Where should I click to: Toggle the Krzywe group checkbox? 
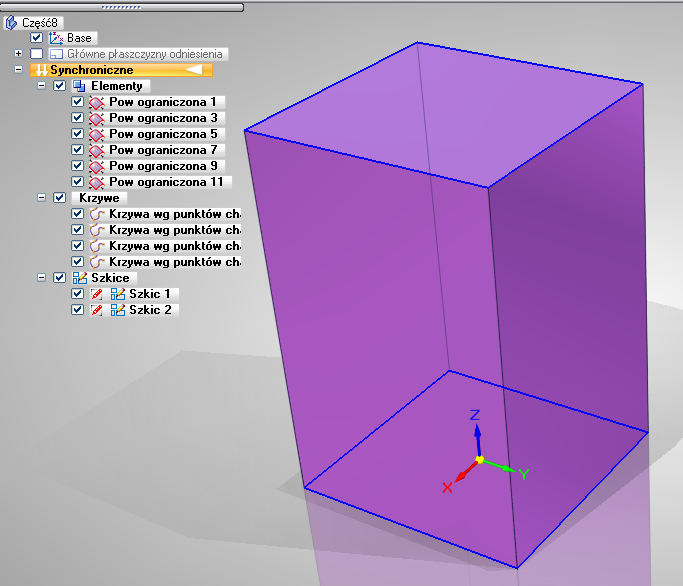[x=60, y=197]
